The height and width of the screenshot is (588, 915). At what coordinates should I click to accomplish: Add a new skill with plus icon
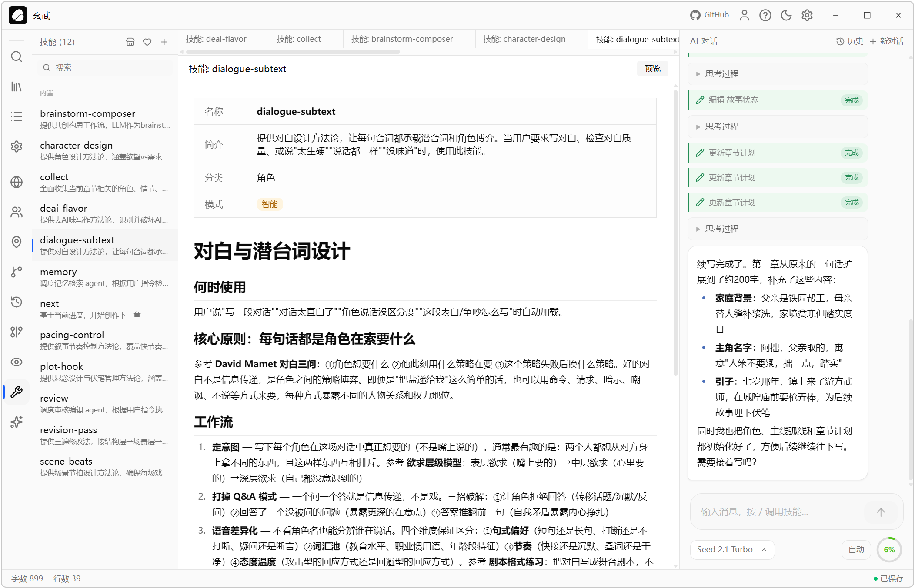[x=164, y=42]
